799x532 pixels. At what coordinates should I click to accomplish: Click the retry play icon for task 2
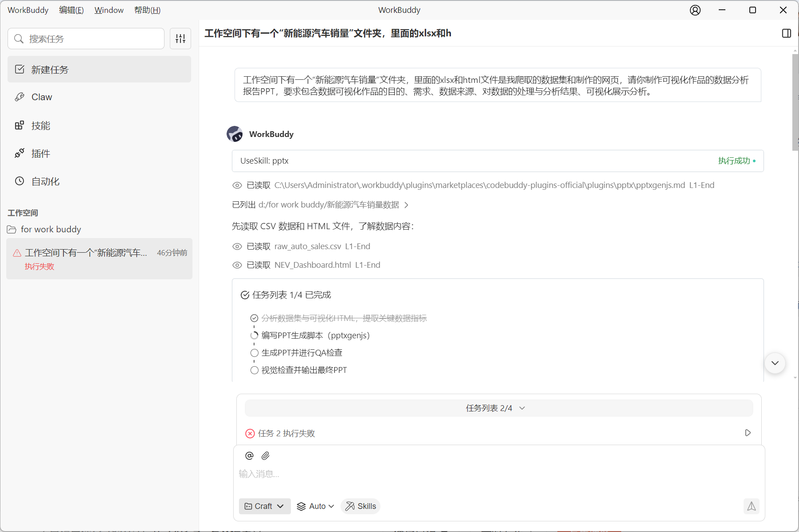[748, 433]
